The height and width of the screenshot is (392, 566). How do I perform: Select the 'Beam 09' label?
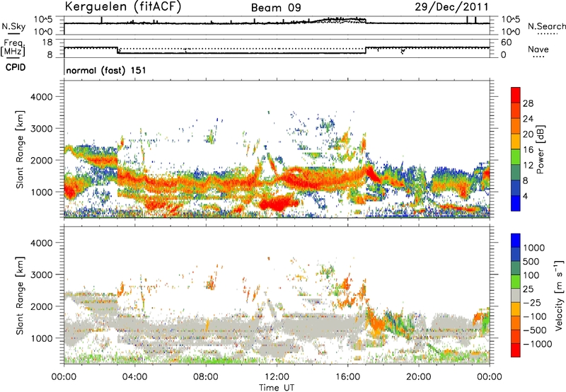click(276, 8)
